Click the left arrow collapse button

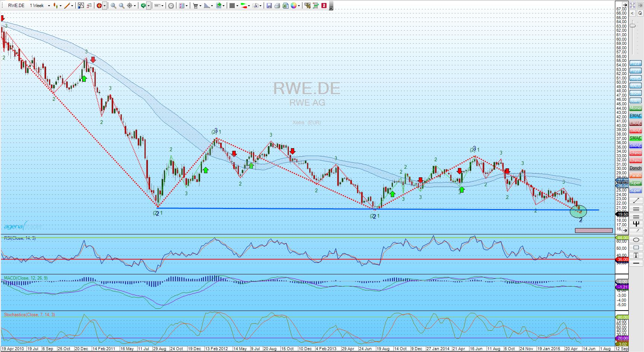(x=632, y=13)
